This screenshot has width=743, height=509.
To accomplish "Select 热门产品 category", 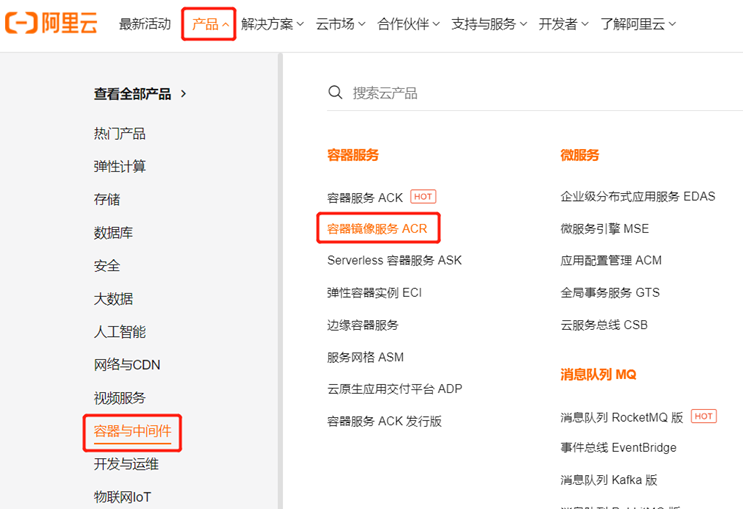I will 119,134.
